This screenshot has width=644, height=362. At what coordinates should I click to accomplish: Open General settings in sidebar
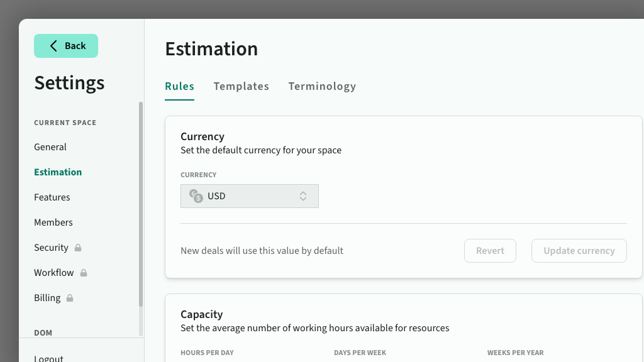[50, 147]
